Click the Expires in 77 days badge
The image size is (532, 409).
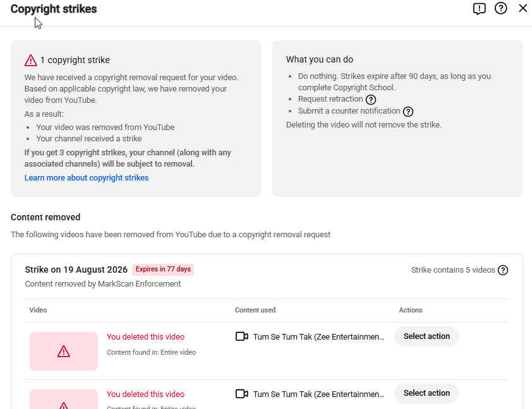pos(163,270)
